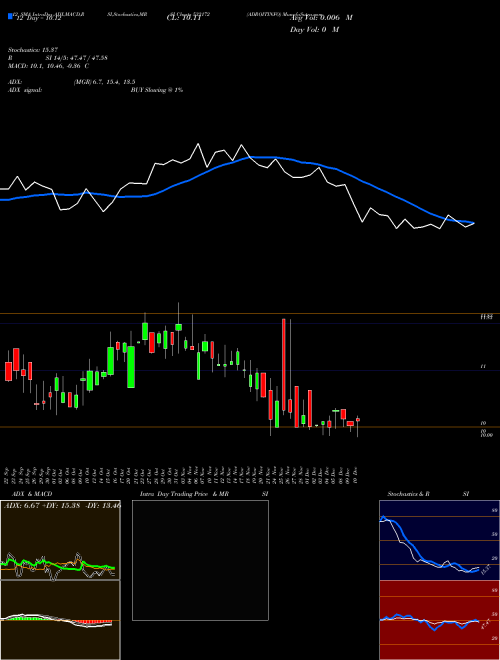Click the last candlestick on the chart
The image size is (500, 660).
(358, 425)
